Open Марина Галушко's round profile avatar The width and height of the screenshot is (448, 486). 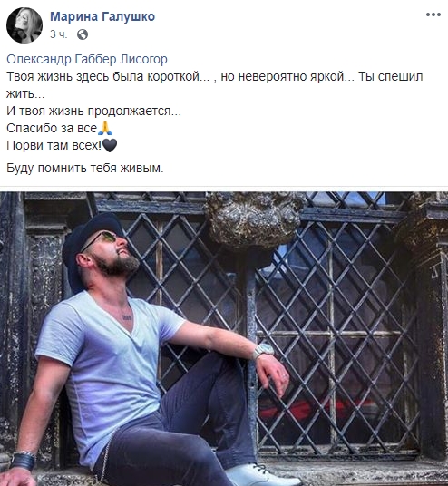(x=24, y=25)
